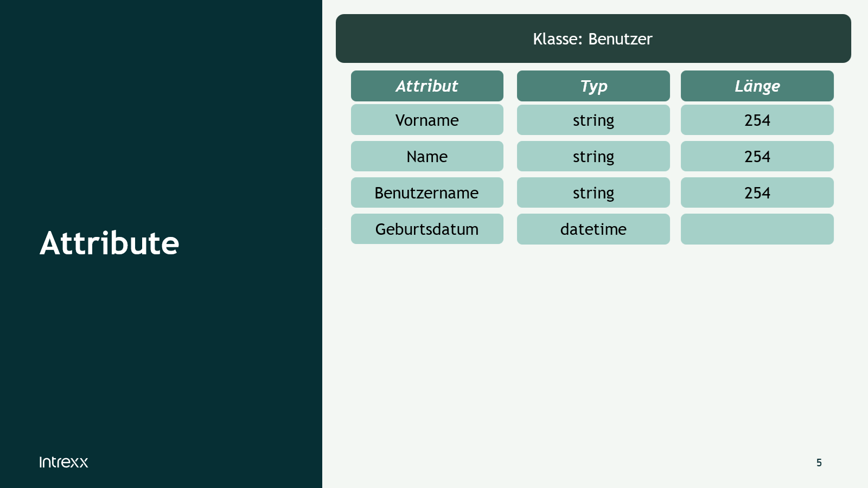The width and height of the screenshot is (868, 488).
Task: Select the string type cell for Benutzername
Action: 593,192
